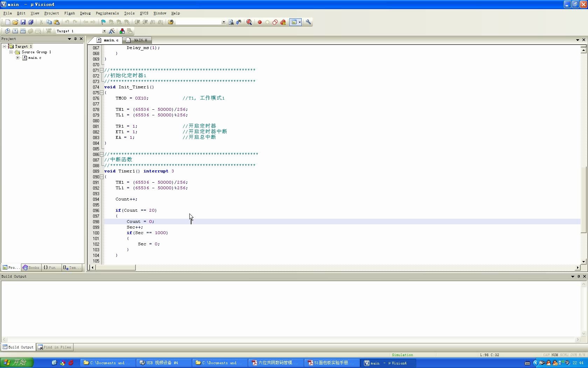
Task: Click the editor vertical scrollbar thumb
Action: click(x=583, y=200)
